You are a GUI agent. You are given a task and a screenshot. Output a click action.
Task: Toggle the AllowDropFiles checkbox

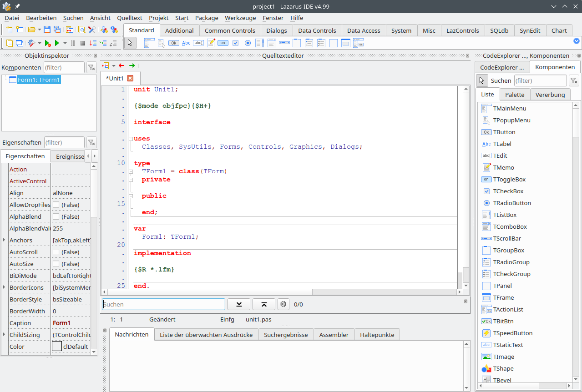click(56, 205)
